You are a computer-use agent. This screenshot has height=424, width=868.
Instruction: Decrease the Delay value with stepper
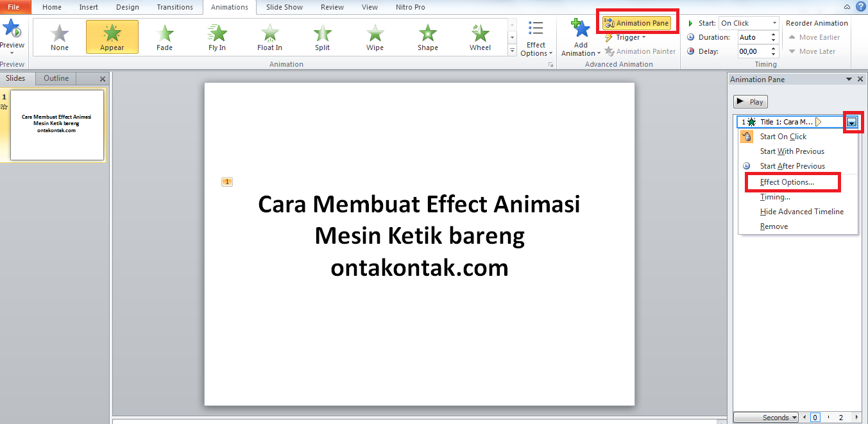click(x=774, y=55)
